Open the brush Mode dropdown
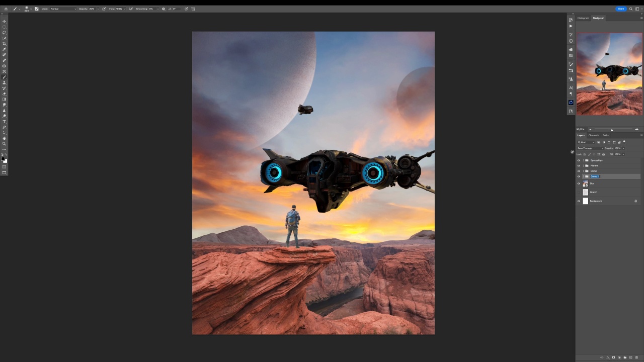644x362 pixels. [x=63, y=9]
